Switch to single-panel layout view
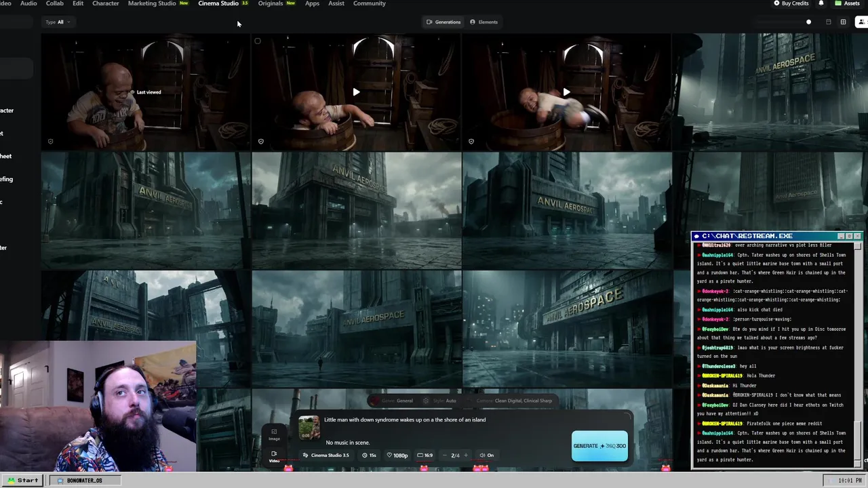Image resolution: width=868 pixels, height=488 pixels. tap(828, 22)
